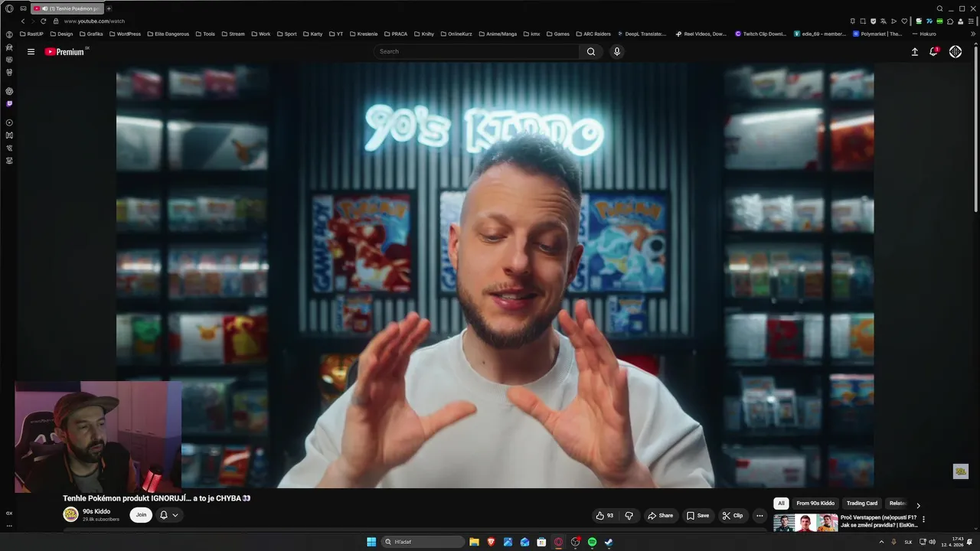Search tabs with browser top-right magnifier

(x=940, y=8)
